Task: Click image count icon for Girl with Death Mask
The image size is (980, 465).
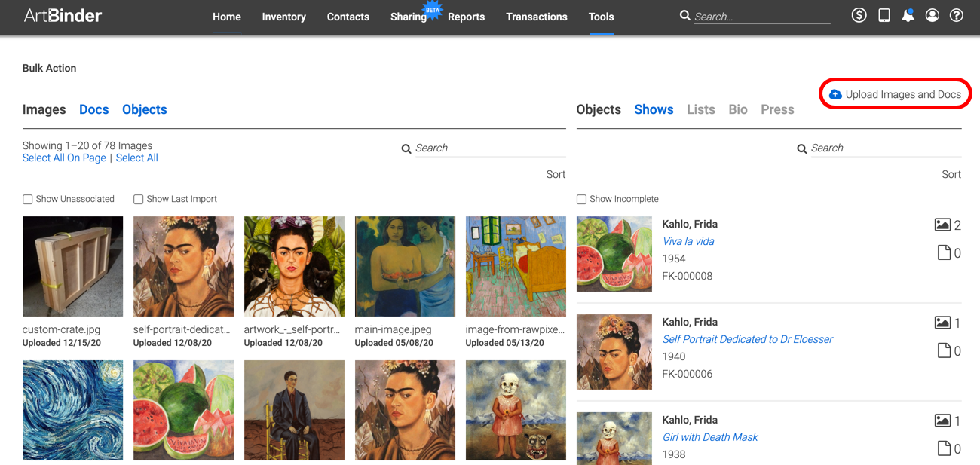Action: [942, 421]
